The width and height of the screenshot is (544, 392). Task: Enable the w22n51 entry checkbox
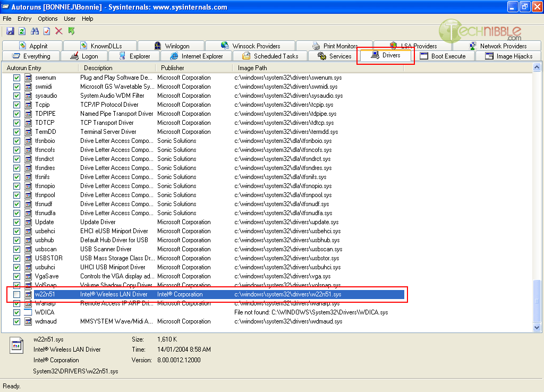pyautogui.click(x=16, y=294)
